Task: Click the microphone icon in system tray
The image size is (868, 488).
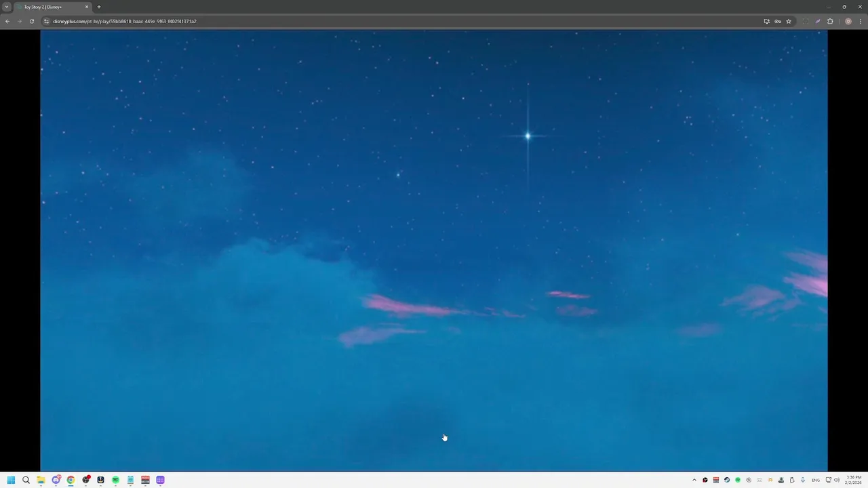Action: click(803, 480)
